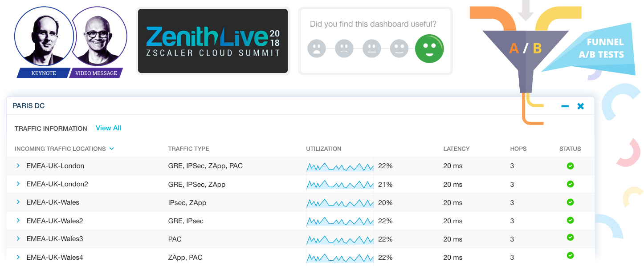Expand the EMEA-UK-Wales3 row
This screenshot has height=266, width=644.
click(x=18, y=238)
